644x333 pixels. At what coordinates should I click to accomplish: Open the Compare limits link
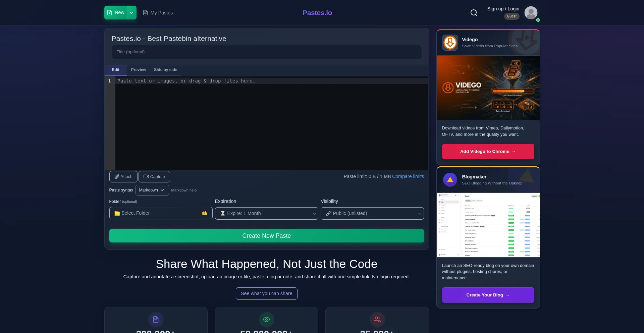click(408, 176)
